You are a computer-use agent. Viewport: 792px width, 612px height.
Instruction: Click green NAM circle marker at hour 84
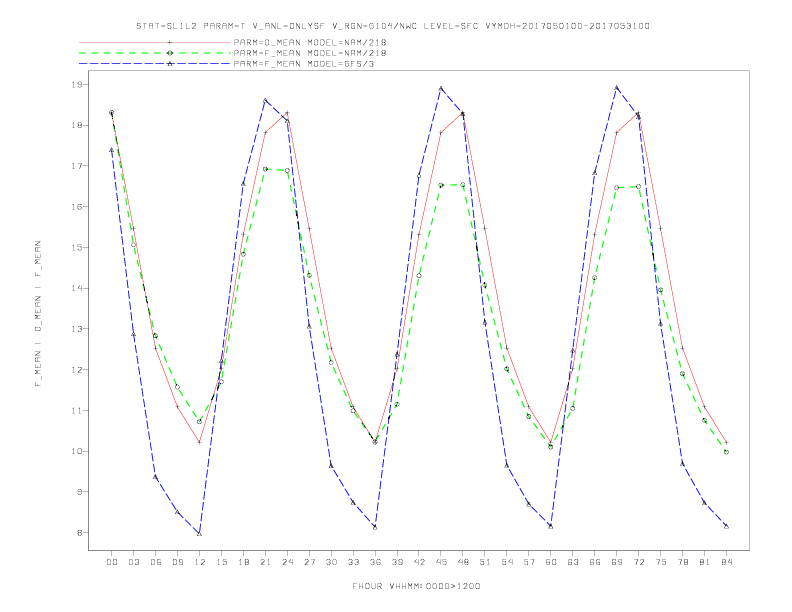(726, 452)
